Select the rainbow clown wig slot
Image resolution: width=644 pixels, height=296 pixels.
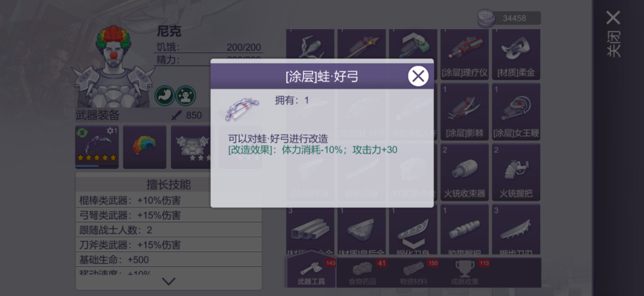click(144, 147)
